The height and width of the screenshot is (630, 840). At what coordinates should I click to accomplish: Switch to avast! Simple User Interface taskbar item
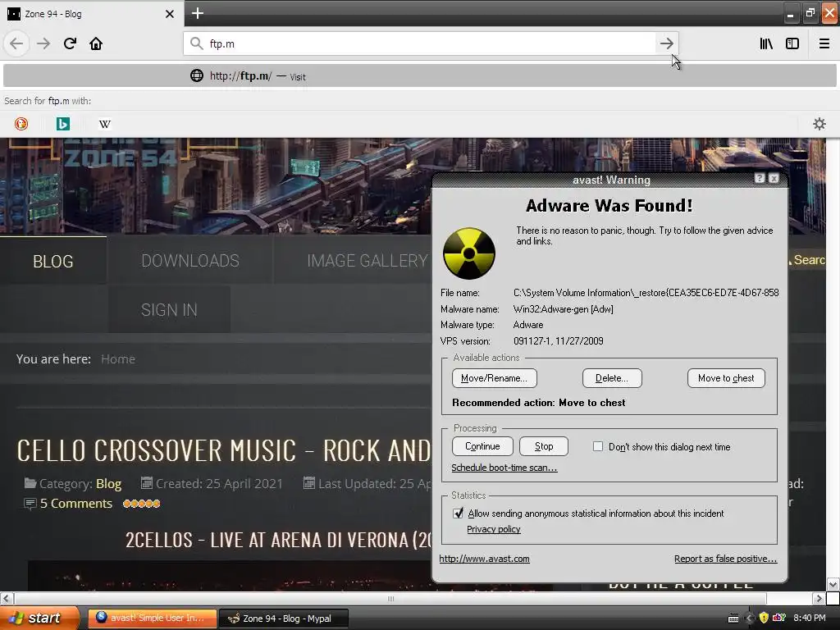[x=152, y=618]
